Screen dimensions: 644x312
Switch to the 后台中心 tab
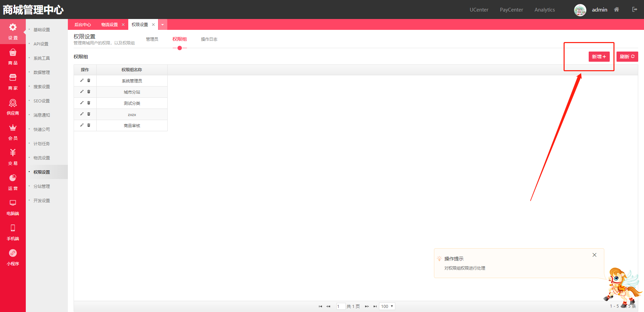[83, 25]
